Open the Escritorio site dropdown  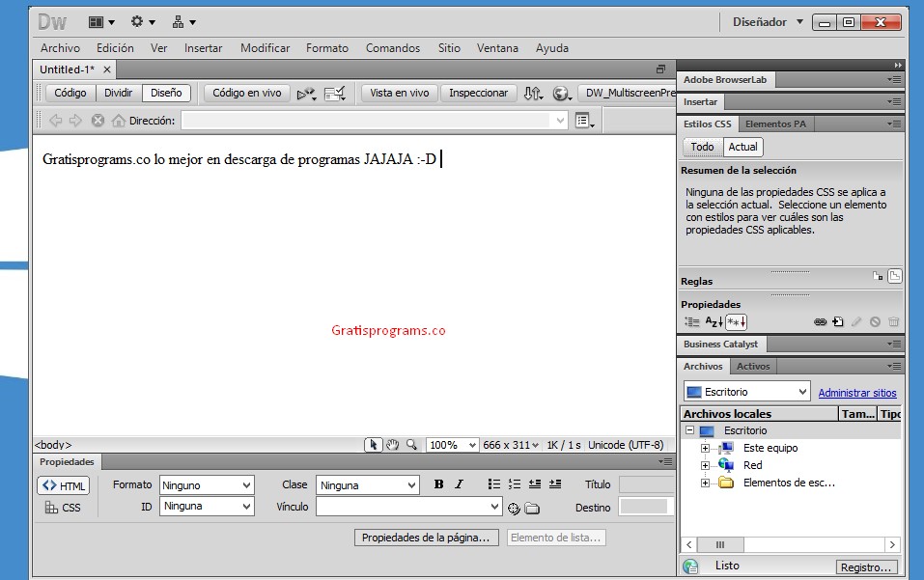pyautogui.click(x=747, y=392)
